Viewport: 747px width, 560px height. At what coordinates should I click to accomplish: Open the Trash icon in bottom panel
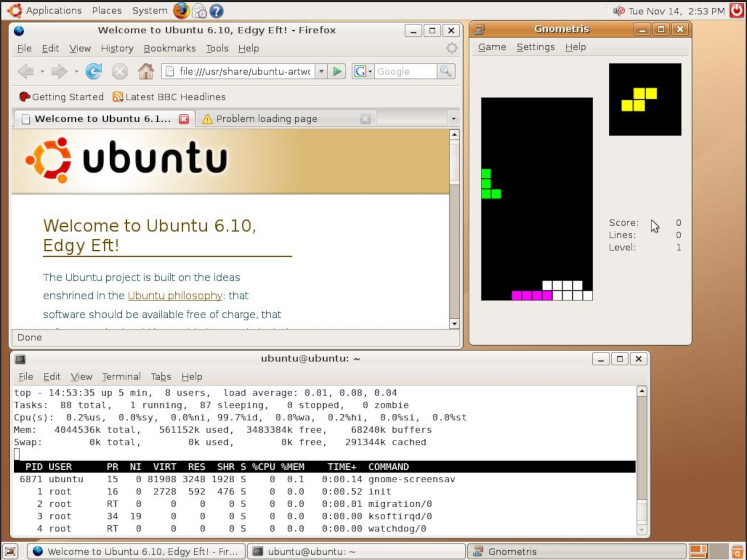[x=738, y=552]
